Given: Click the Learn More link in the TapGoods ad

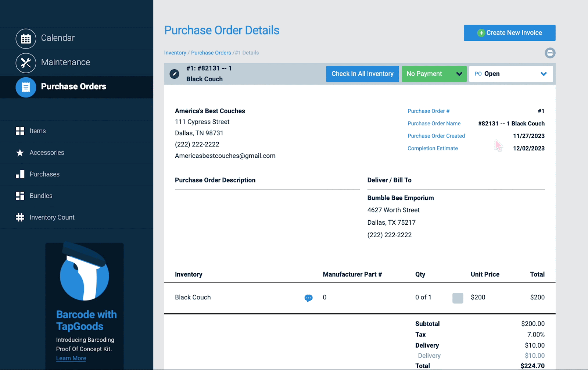Looking at the screenshot, I should pyautogui.click(x=71, y=358).
